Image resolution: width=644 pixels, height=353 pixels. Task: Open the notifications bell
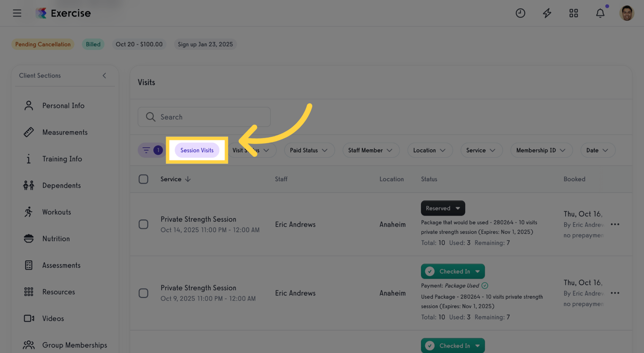tap(600, 13)
